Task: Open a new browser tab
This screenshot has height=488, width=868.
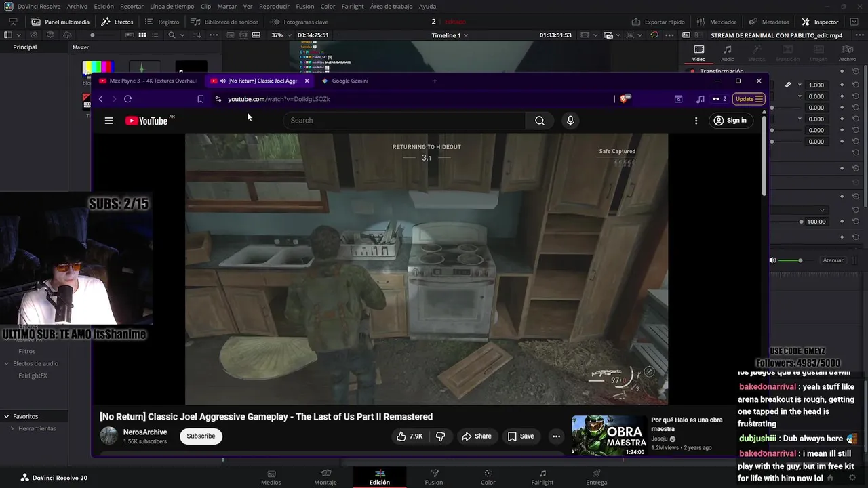Action: coord(435,81)
